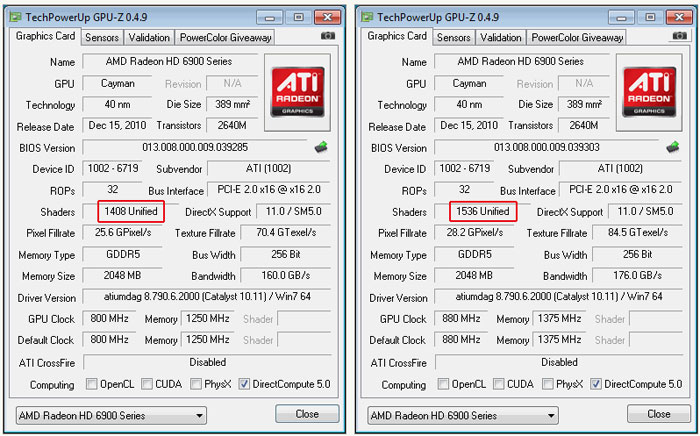The image size is (700, 436).
Task: Click the 800 MHz GPU Clock value
Action: pos(109,319)
